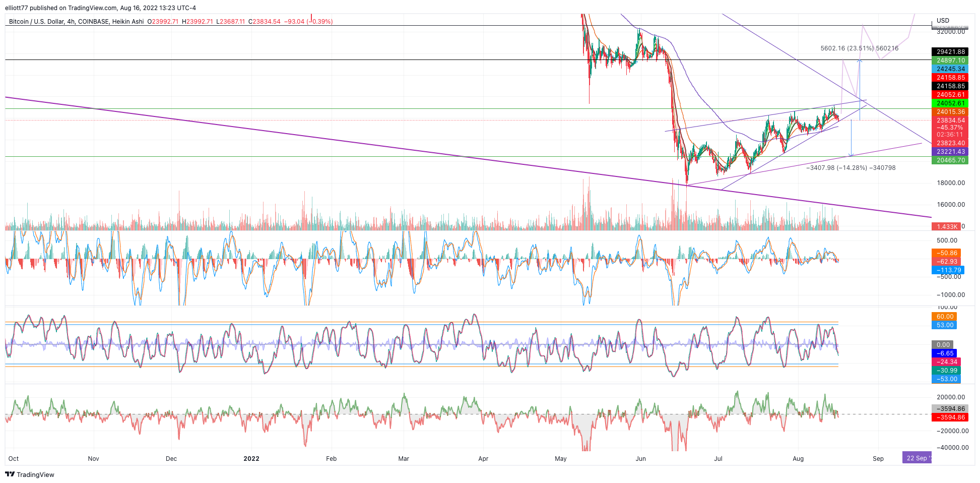This screenshot has width=980, height=483.
Task: Click the blue 53.00 level label
Action: click(945, 325)
